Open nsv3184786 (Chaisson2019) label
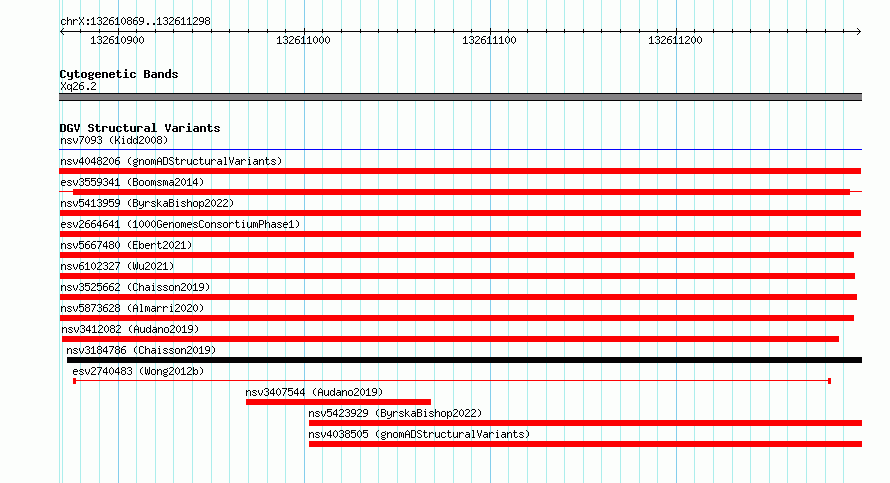 pos(141,350)
